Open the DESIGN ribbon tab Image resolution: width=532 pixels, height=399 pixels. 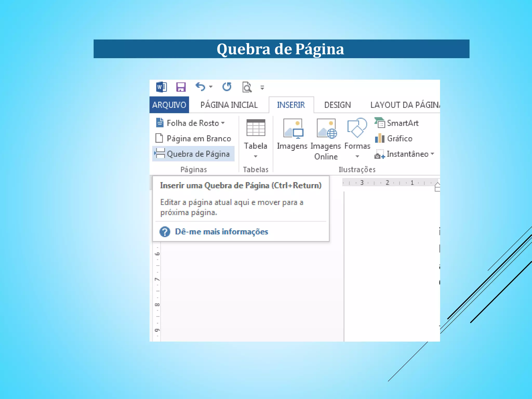337,105
